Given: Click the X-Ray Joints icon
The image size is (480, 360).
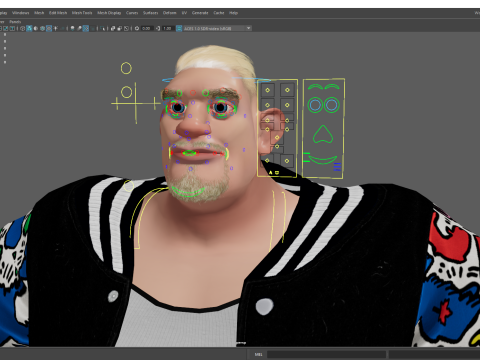Looking at the screenshot, I should [x=126, y=28].
